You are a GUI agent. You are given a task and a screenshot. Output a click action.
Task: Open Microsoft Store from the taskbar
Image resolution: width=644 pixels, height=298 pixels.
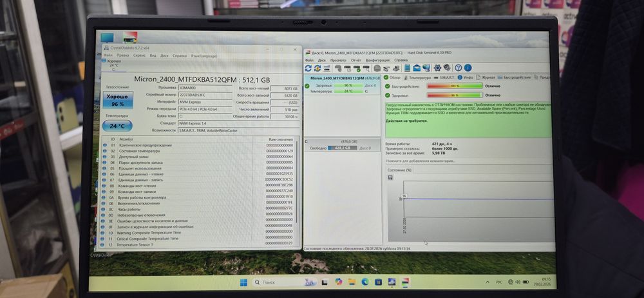[x=378, y=282]
